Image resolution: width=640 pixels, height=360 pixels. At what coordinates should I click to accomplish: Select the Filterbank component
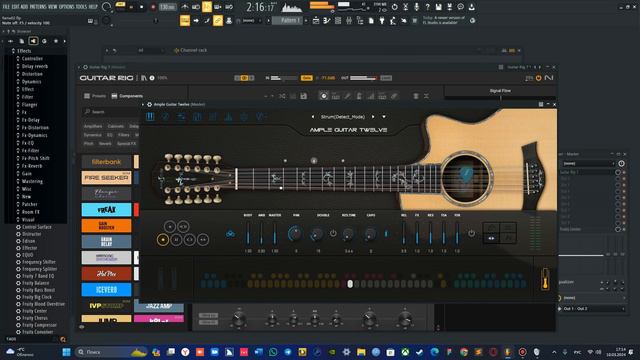point(107,162)
